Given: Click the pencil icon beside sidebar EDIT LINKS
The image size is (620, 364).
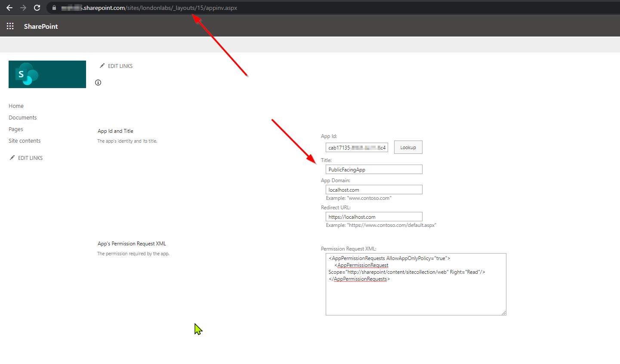Looking at the screenshot, I should pyautogui.click(x=12, y=158).
